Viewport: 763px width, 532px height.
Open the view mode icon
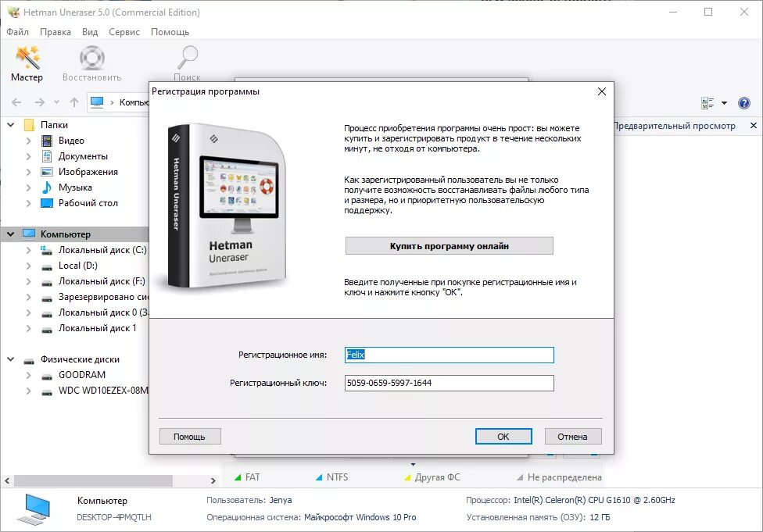pos(707,102)
